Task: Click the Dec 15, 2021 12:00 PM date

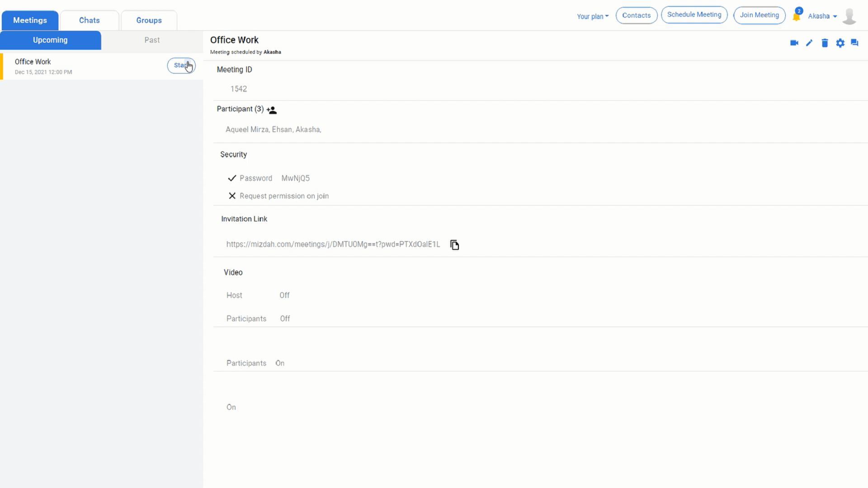Action: tap(43, 72)
